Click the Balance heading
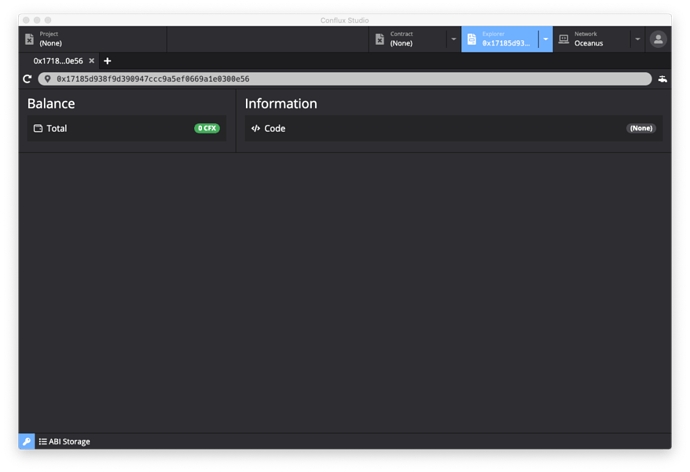Image resolution: width=690 pixels, height=472 pixels. tap(51, 103)
